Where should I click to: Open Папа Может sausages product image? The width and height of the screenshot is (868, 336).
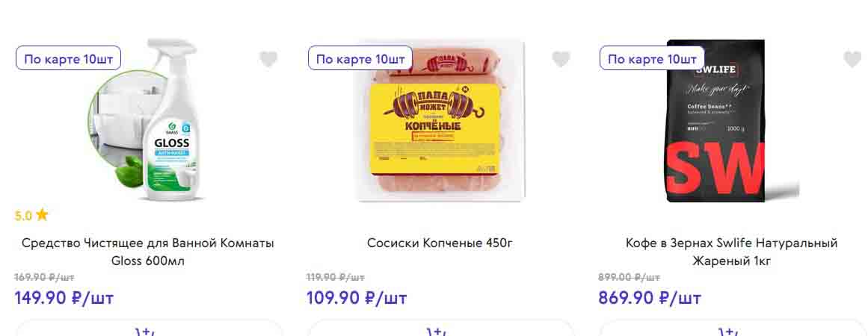(440, 123)
